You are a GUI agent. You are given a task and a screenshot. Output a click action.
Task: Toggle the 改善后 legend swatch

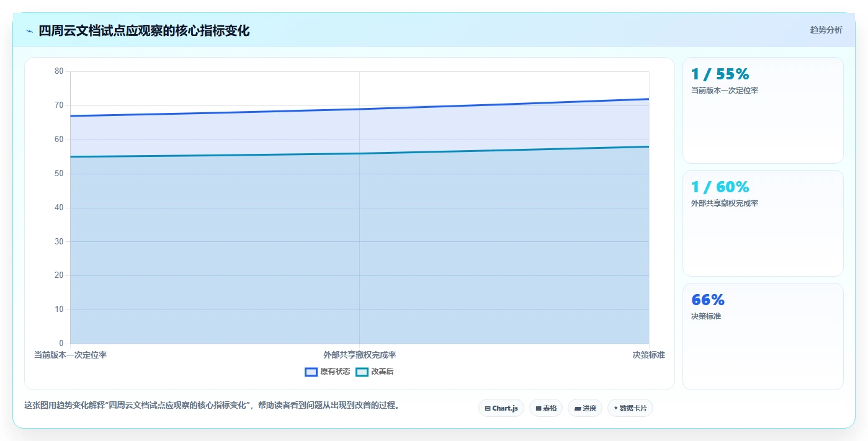362,372
